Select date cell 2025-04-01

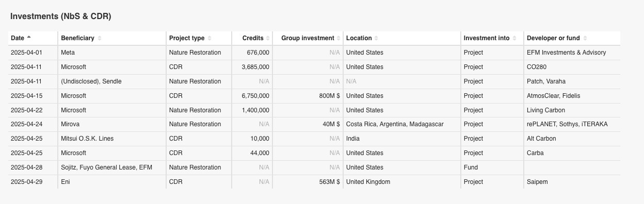coord(33,53)
